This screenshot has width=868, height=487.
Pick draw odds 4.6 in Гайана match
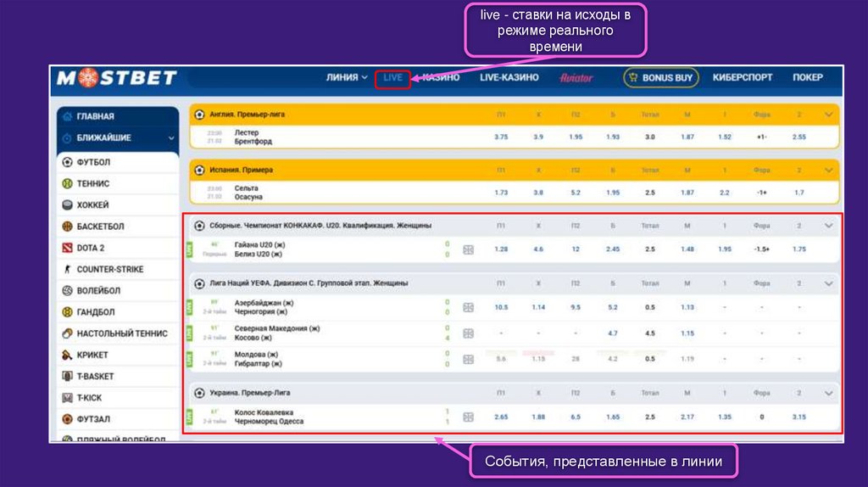pyautogui.click(x=538, y=249)
